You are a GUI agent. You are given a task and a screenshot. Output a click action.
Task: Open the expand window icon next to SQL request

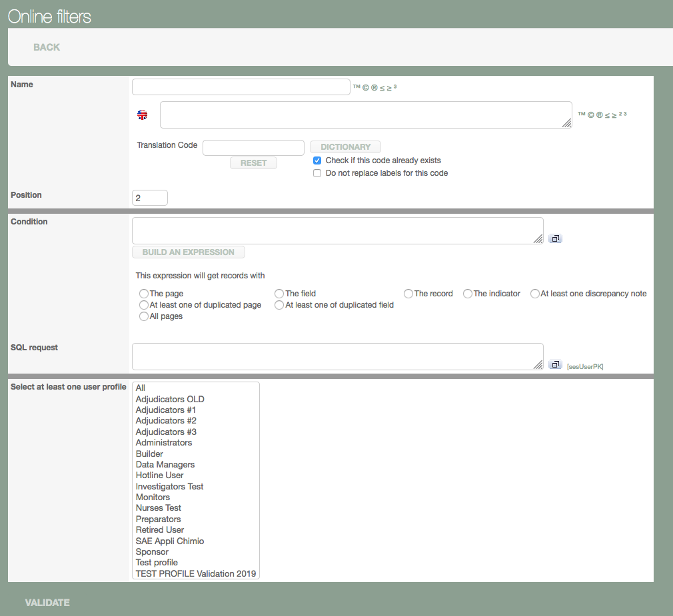555,364
